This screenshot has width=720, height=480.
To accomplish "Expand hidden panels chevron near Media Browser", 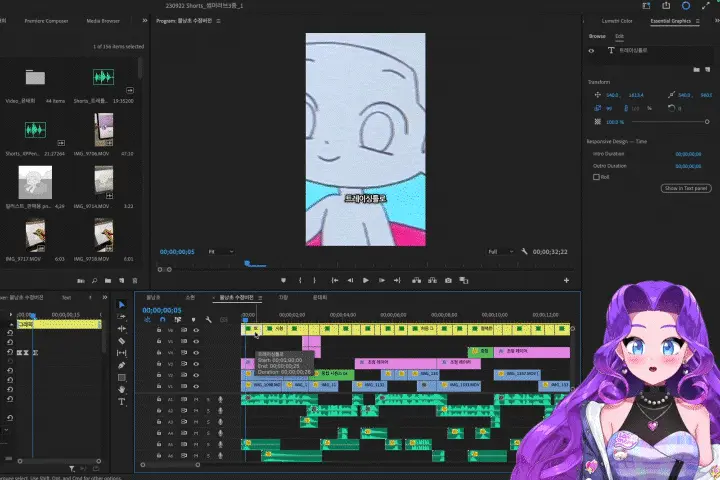I will [x=145, y=21].
